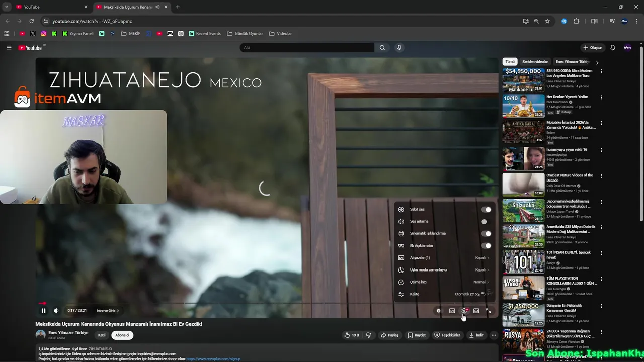This screenshot has width=644, height=362.
Task: Turn off Sinematik ışıklandırma toggle
Action: pyautogui.click(x=486, y=234)
